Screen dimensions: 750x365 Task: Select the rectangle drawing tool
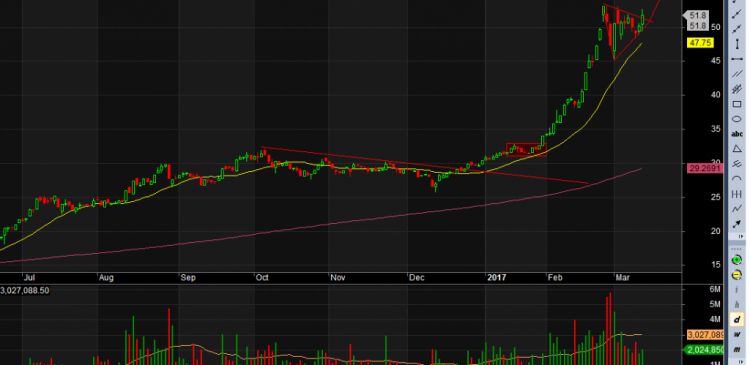[x=737, y=104]
